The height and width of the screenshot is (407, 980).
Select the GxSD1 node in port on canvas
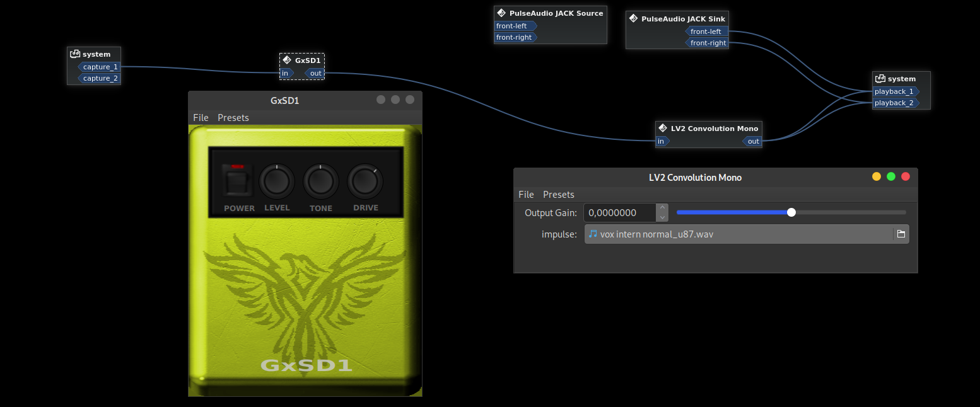click(x=286, y=73)
